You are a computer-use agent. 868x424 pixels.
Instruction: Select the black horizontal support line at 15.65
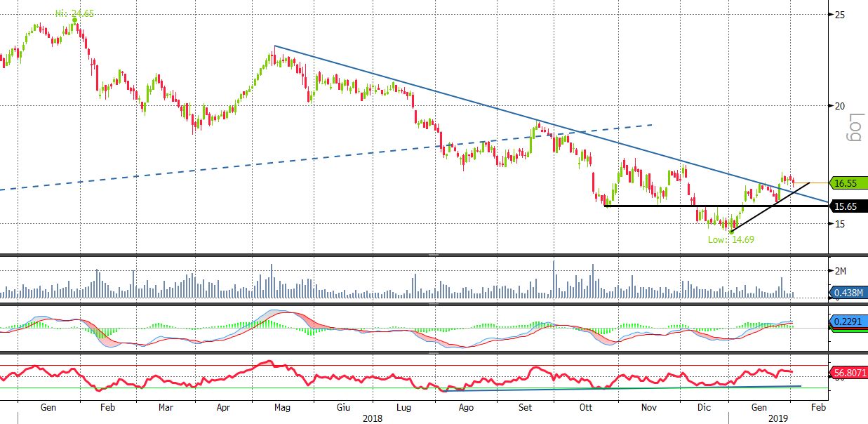(x=716, y=206)
